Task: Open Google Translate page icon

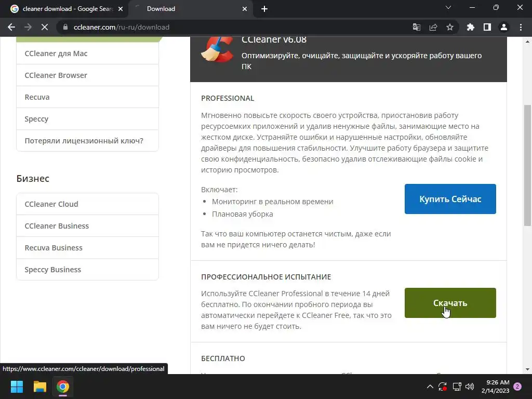Action: click(417, 27)
